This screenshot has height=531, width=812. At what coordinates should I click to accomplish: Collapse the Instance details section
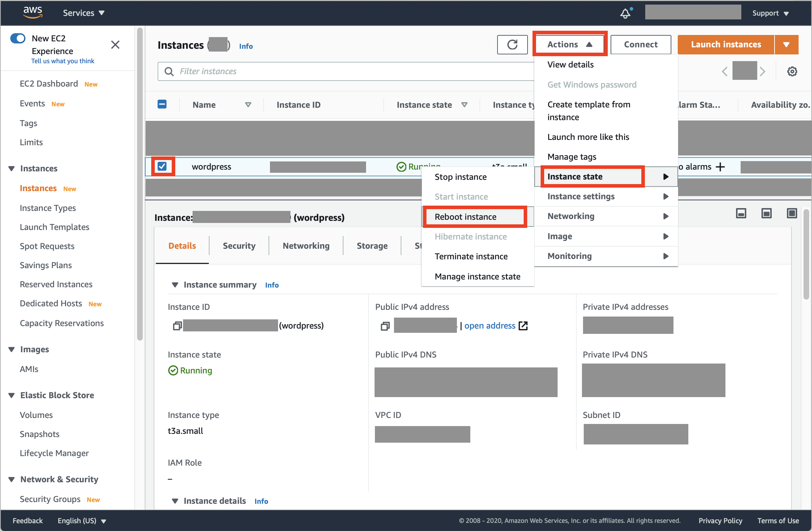175,501
